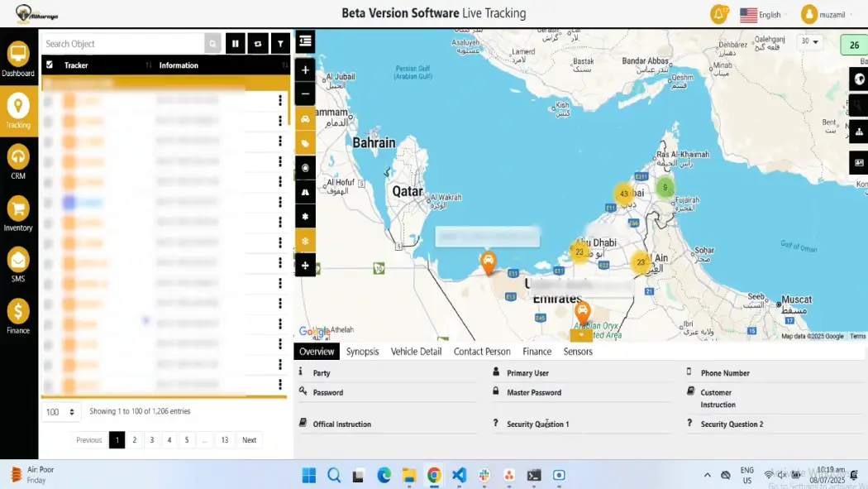Switch to the Synopsis tab
The height and width of the screenshot is (489, 868).
(x=363, y=352)
